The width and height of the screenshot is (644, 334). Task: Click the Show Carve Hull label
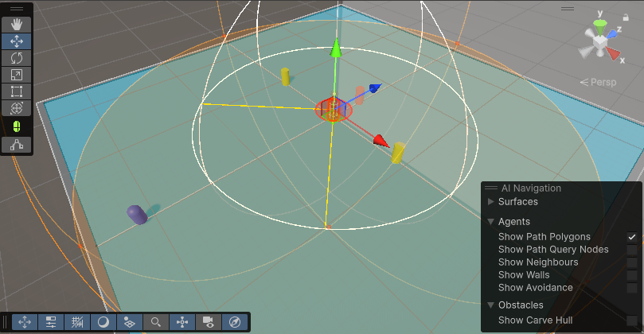pos(535,320)
